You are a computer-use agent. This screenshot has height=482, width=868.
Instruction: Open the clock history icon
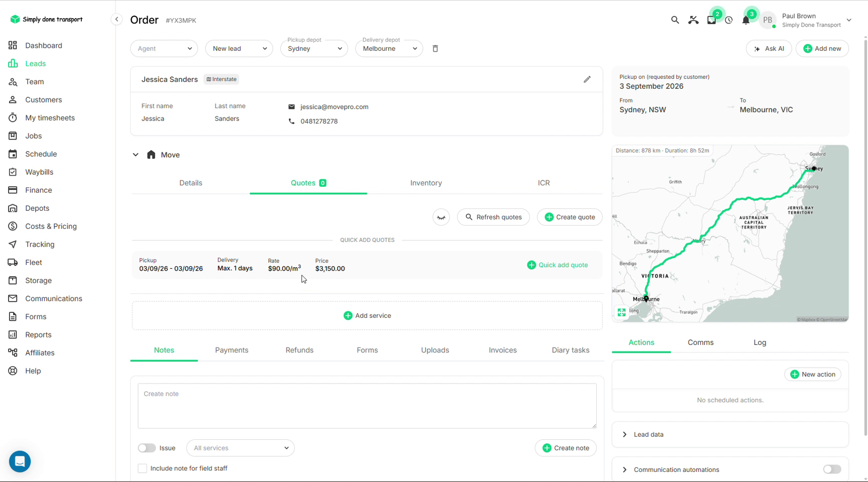(729, 20)
